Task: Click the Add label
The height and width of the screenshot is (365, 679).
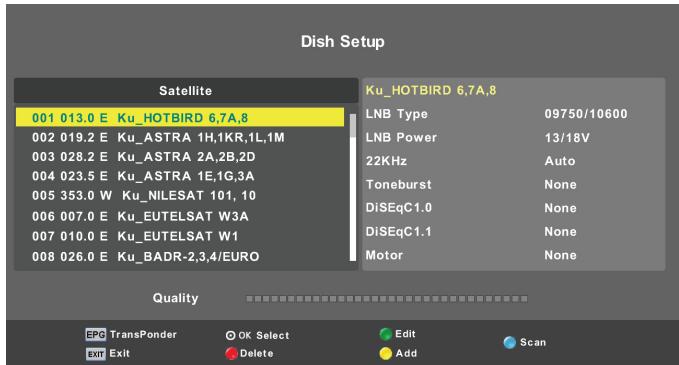Action: (x=406, y=353)
